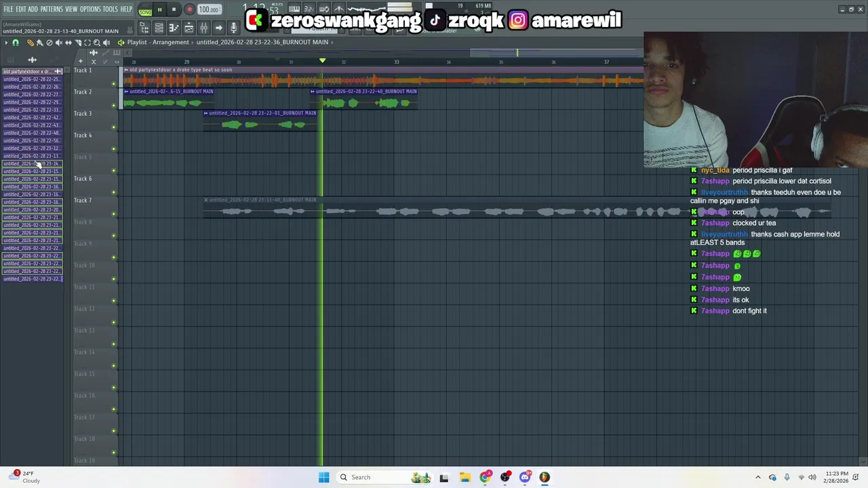Screen dimensions: 868x488
Task: Select the old partynextdoor clip in the picker
Action: [32, 71]
